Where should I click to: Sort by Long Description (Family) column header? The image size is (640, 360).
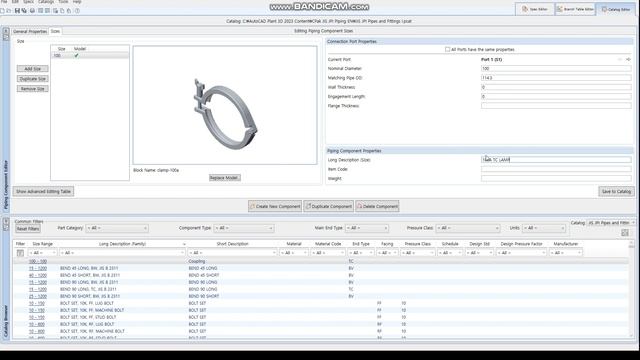(122, 244)
